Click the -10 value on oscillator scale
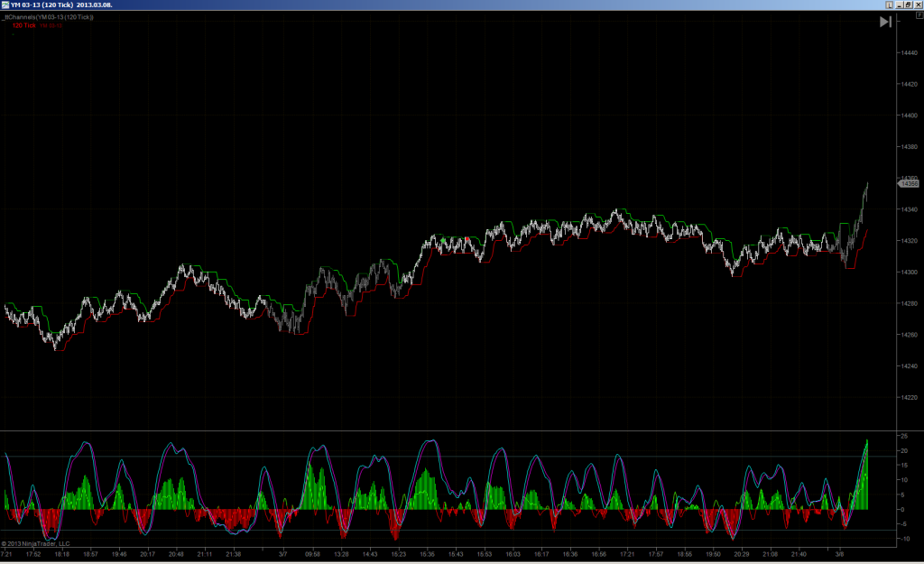 [904, 539]
